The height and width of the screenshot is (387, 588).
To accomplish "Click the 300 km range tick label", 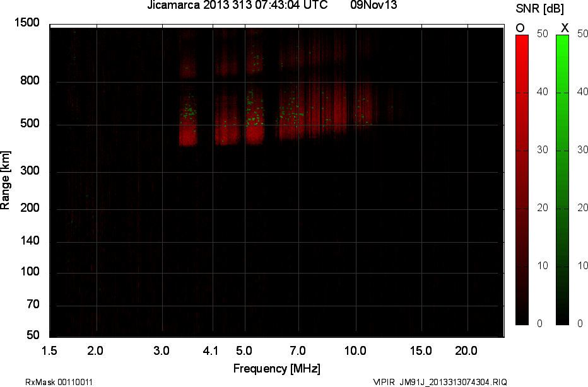I will [31, 171].
